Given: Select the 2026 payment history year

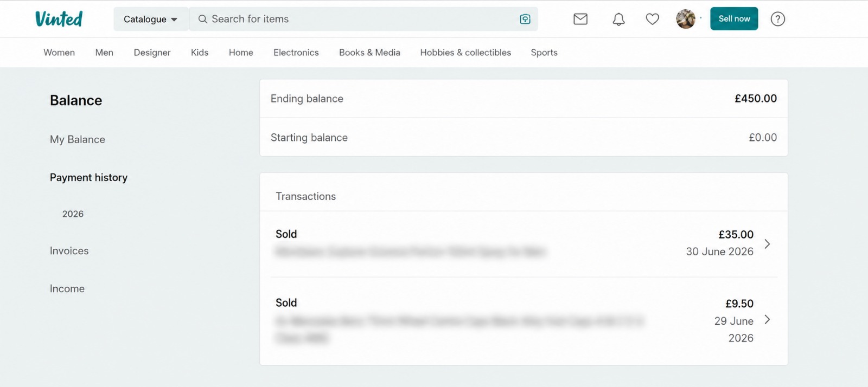Looking at the screenshot, I should pyautogui.click(x=73, y=214).
